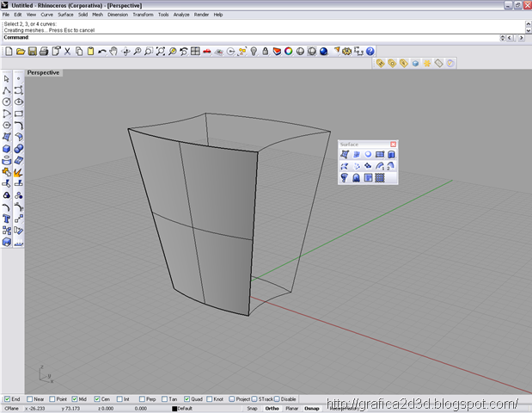The width and height of the screenshot is (532, 413).
Task: Toggle the Mid osnap checkbox
Action: [x=74, y=399]
